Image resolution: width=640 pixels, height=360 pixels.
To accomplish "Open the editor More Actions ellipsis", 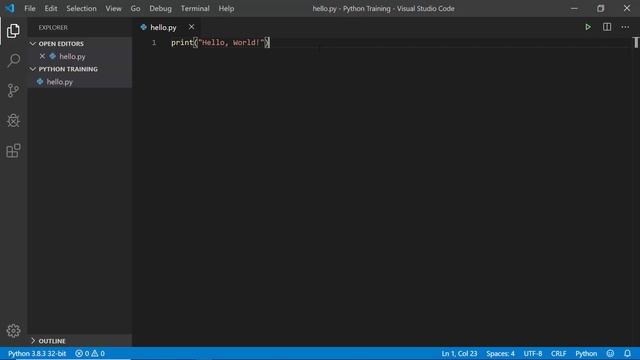I will pos(625,27).
